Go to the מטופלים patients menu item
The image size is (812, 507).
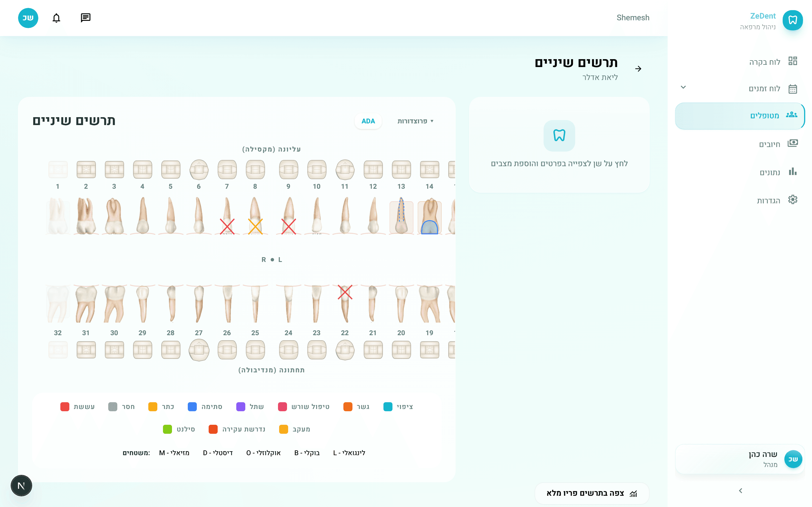[764, 116]
